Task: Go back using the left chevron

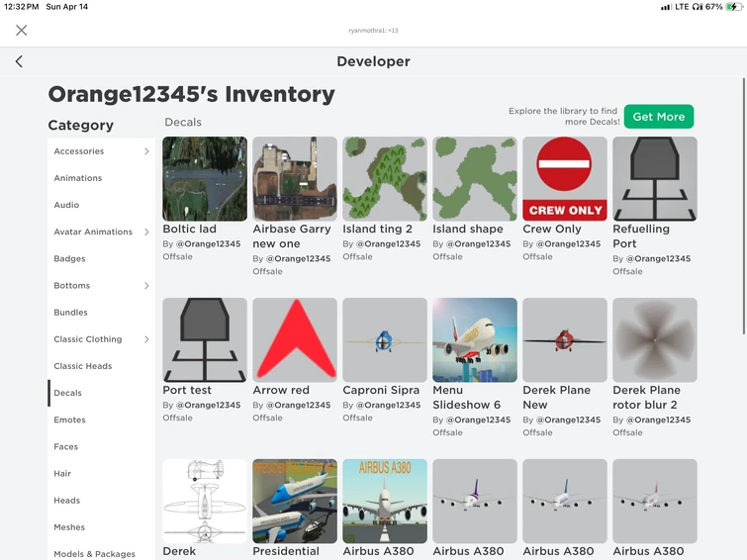Action: (19, 61)
